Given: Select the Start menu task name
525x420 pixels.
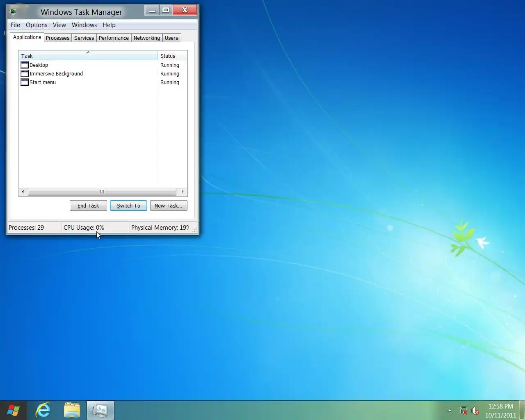Looking at the screenshot, I should [x=43, y=82].
